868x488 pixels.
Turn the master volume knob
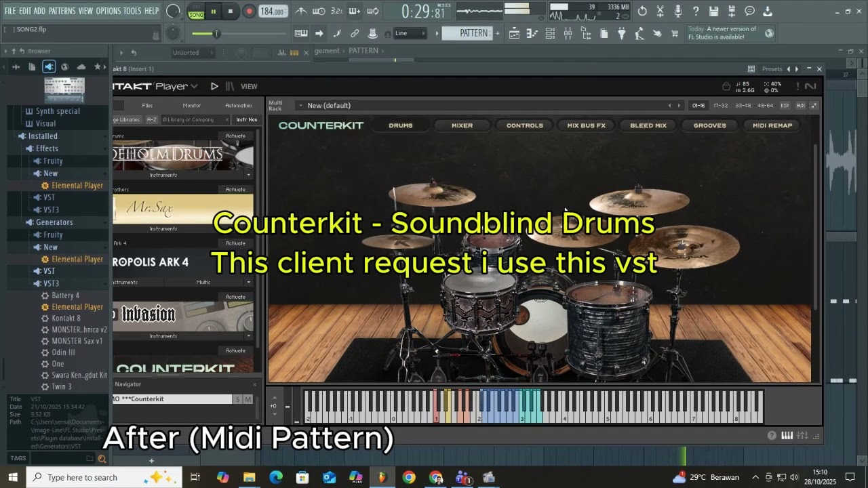click(x=174, y=12)
